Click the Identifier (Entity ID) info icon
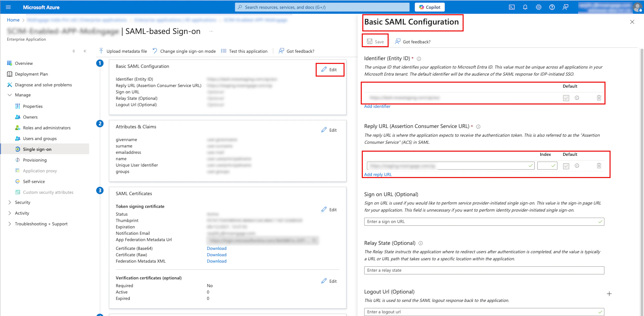Image resolution: width=644 pixels, height=316 pixels. 419,59
